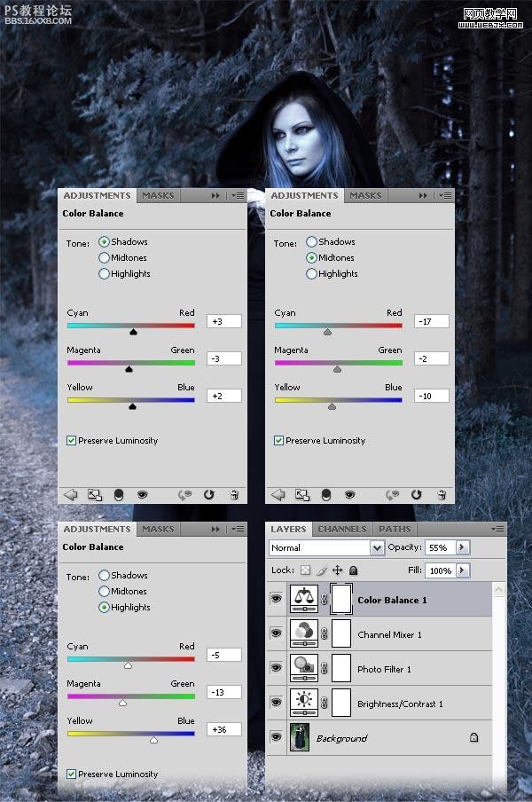This screenshot has height=802, width=532.
Task: Click clip-to-layer icon in Shadows-selected panel
Action: pos(119,495)
